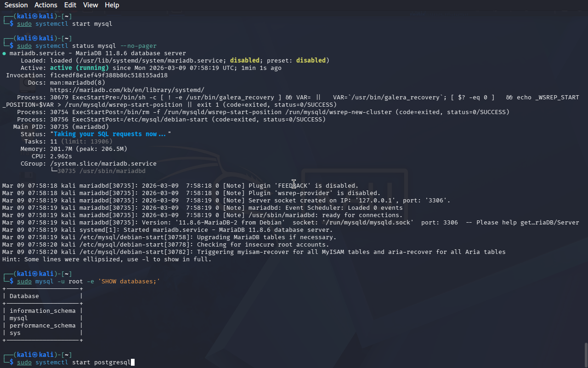
Task: Open the Actions menu
Action: 46,5
